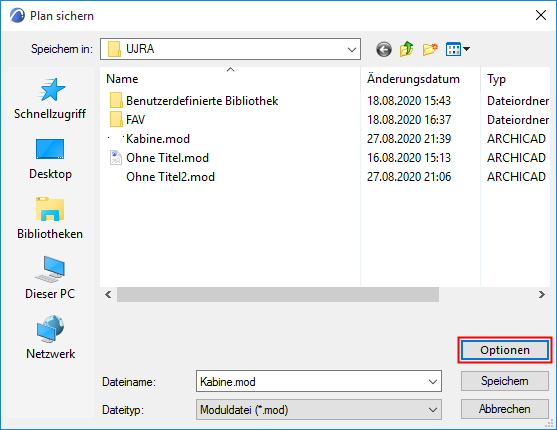Click the scroll right arrow
Screen dimensions: 557x430
(541, 295)
